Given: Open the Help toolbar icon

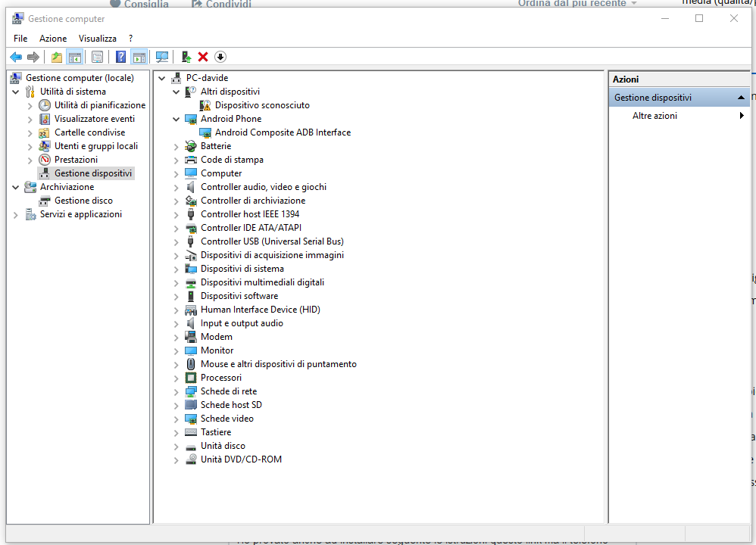Looking at the screenshot, I should pyautogui.click(x=120, y=57).
